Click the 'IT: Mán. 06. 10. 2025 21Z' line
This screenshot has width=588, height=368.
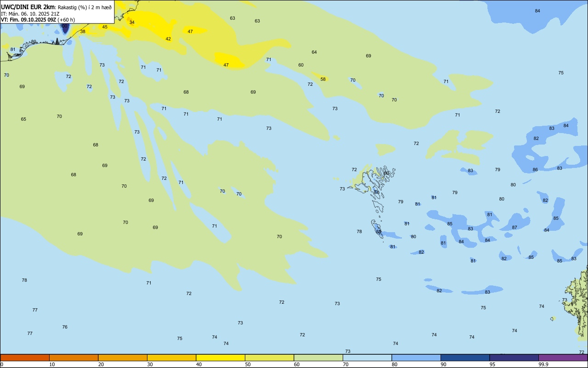(30, 14)
